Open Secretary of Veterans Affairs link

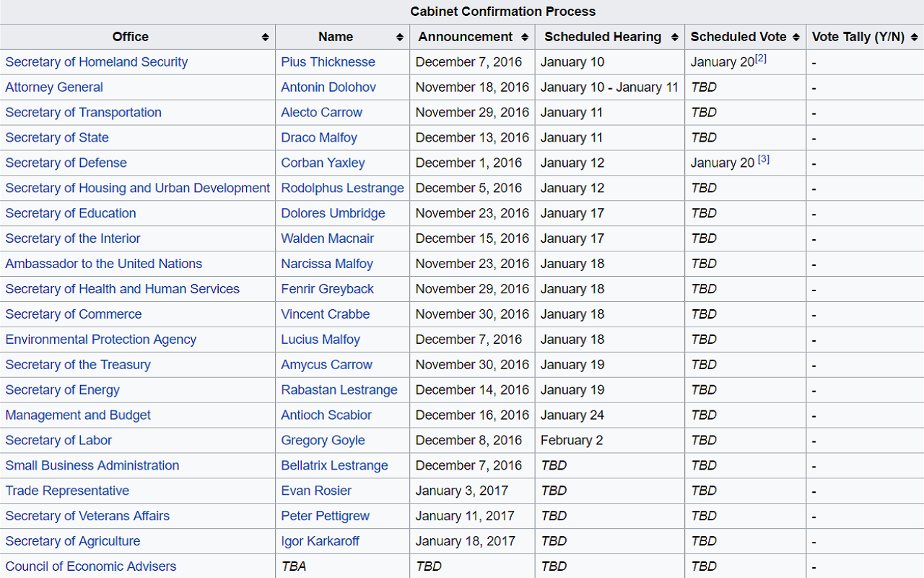pyautogui.click(x=87, y=517)
